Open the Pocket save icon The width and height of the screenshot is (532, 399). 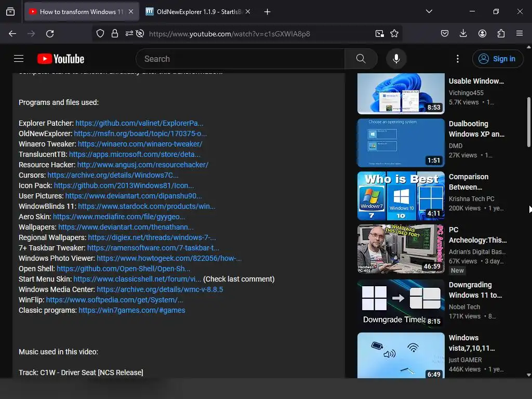coord(445,34)
